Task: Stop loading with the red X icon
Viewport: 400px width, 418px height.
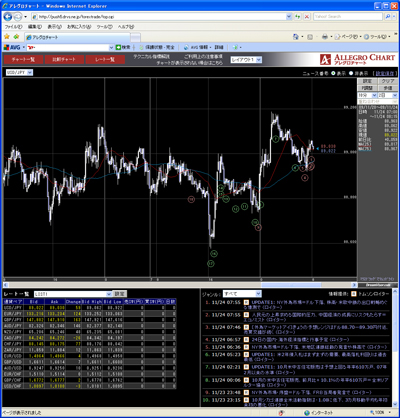Action: [x=307, y=16]
